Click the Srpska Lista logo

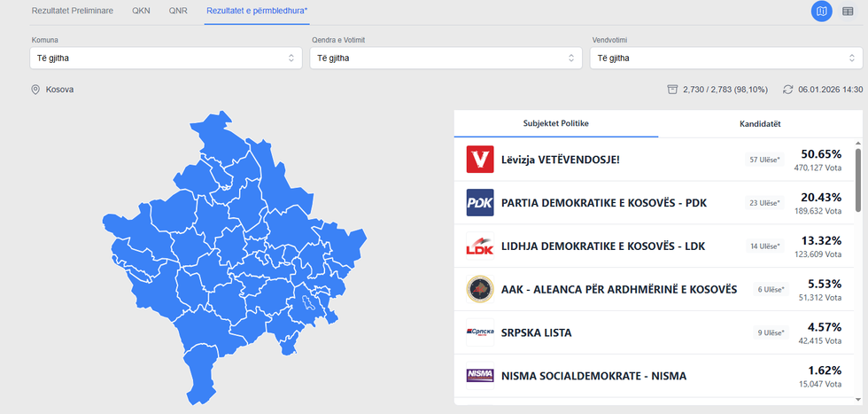click(479, 333)
